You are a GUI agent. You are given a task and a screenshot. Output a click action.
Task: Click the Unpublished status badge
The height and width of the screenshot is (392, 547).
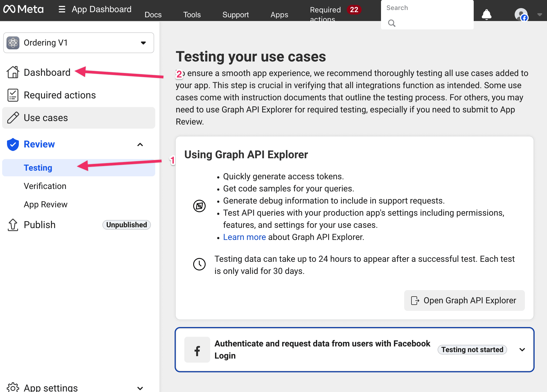pyautogui.click(x=127, y=225)
